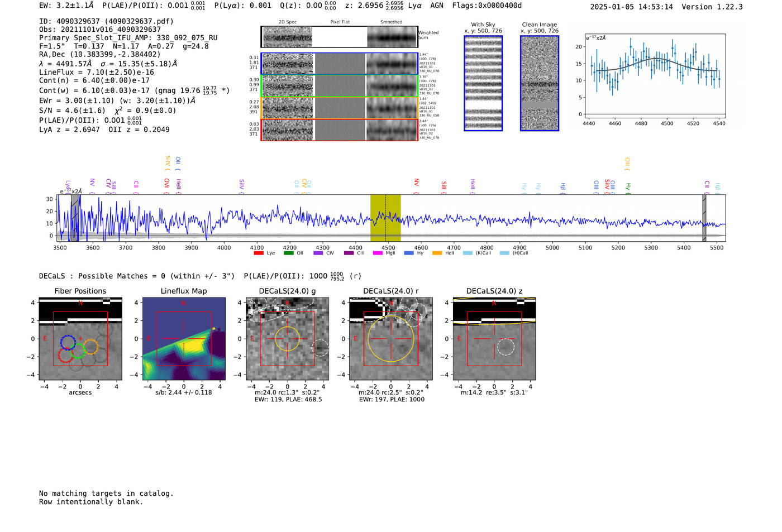Open the DECaLS z-band cutout
This screenshot has width=782, height=532.
coord(494,338)
